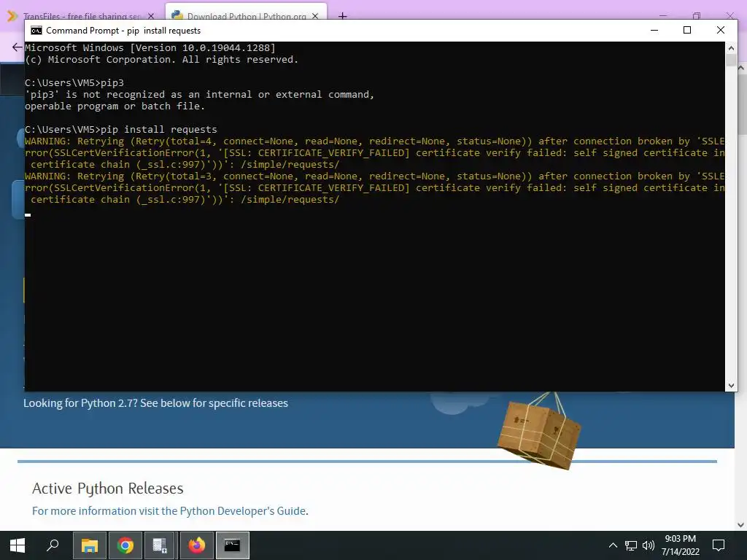The width and height of the screenshot is (747, 560).
Task: Maximize the Command Prompt window
Action: [x=687, y=30]
